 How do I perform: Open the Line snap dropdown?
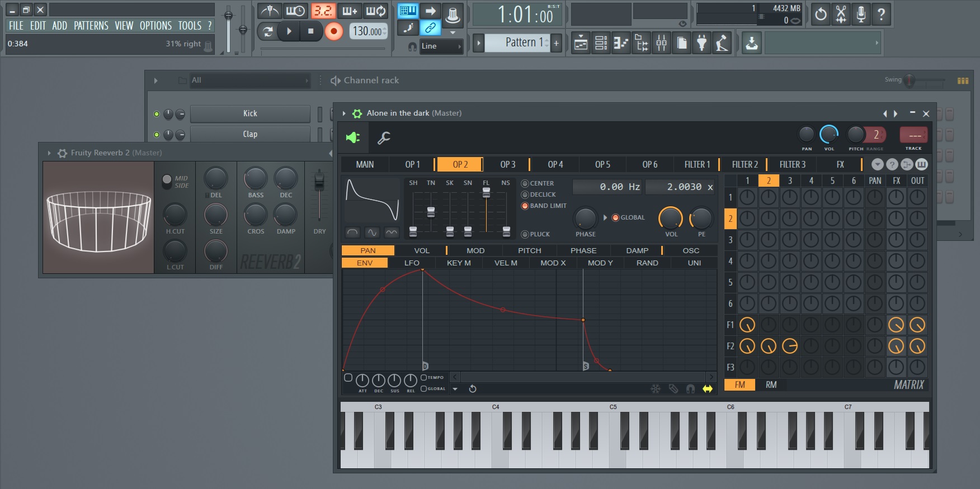pos(442,46)
